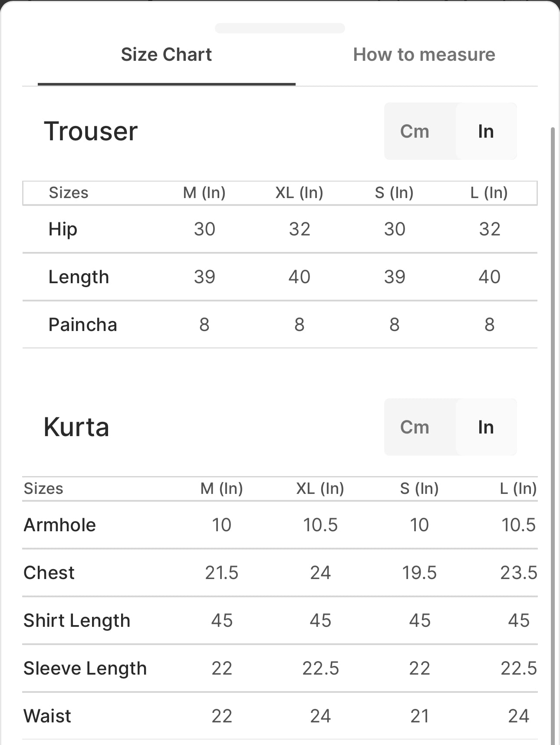This screenshot has height=745, width=560.
Task: Select the Trouser Hip row label
Action: [63, 229]
